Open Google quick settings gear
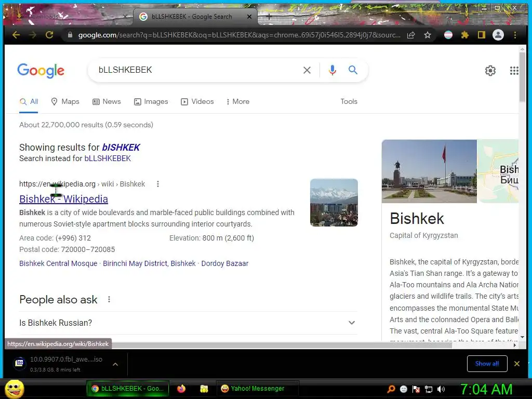This screenshot has width=532, height=399. [490, 71]
